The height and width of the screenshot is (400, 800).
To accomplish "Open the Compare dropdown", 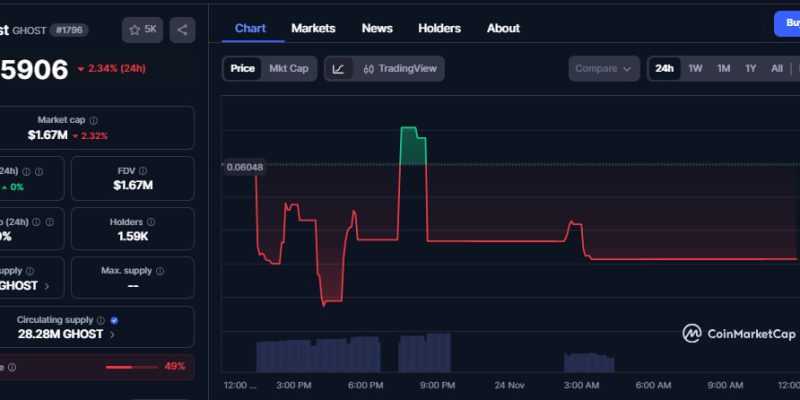I will [604, 69].
